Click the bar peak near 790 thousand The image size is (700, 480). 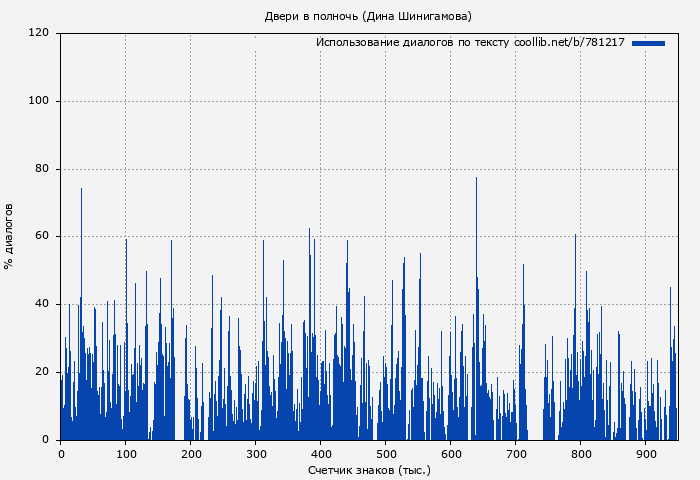(x=575, y=236)
